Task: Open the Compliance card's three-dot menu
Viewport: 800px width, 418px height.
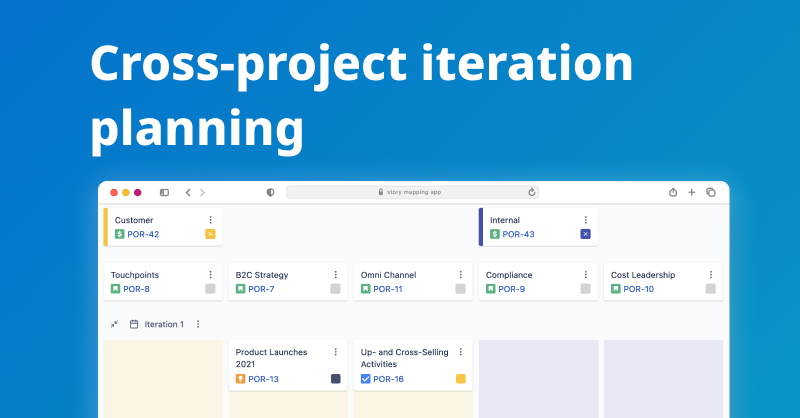Action: (586, 275)
